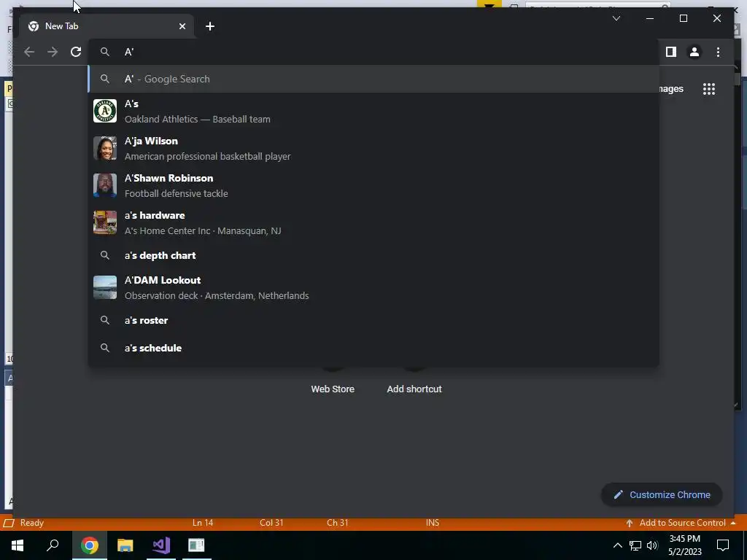
Task: Click the A'ja Wilson photo thumbnail
Action: (x=105, y=148)
